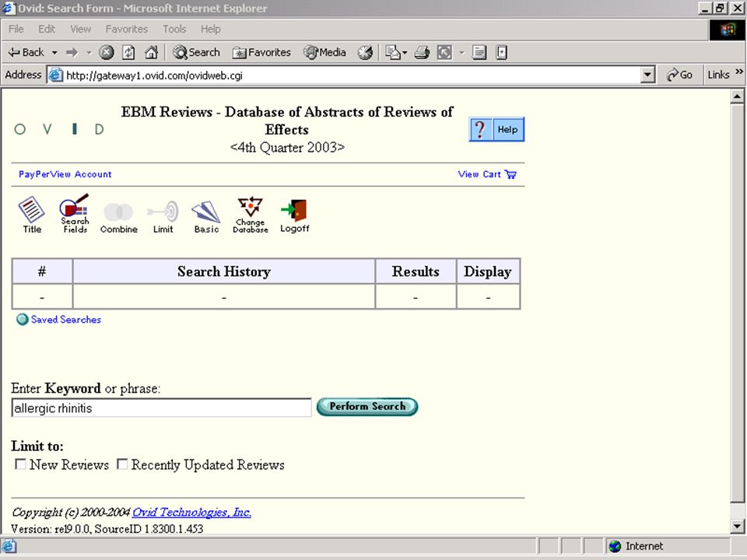The image size is (747, 560).
Task: Expand the Links toolbar chevron
Action: click(x=739, y=72)
